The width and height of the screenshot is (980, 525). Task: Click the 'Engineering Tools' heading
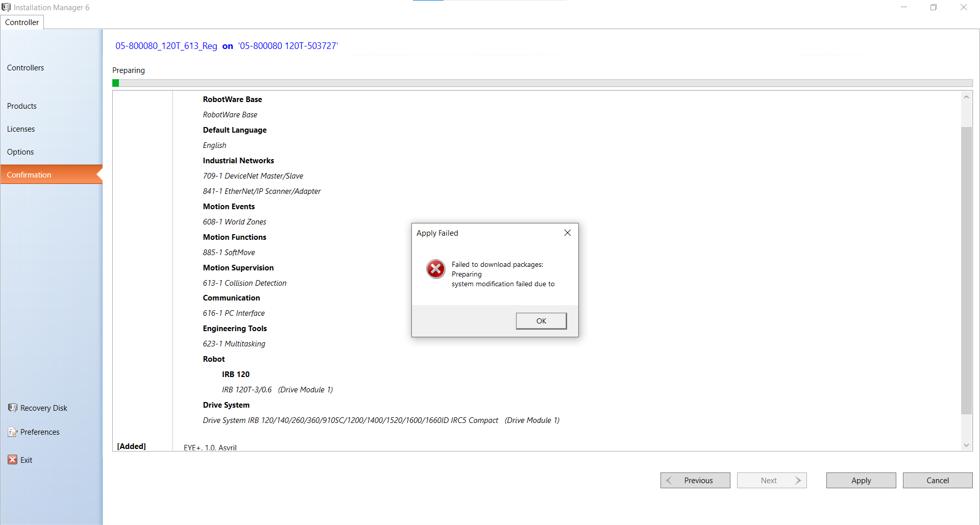tap(235, 329)
